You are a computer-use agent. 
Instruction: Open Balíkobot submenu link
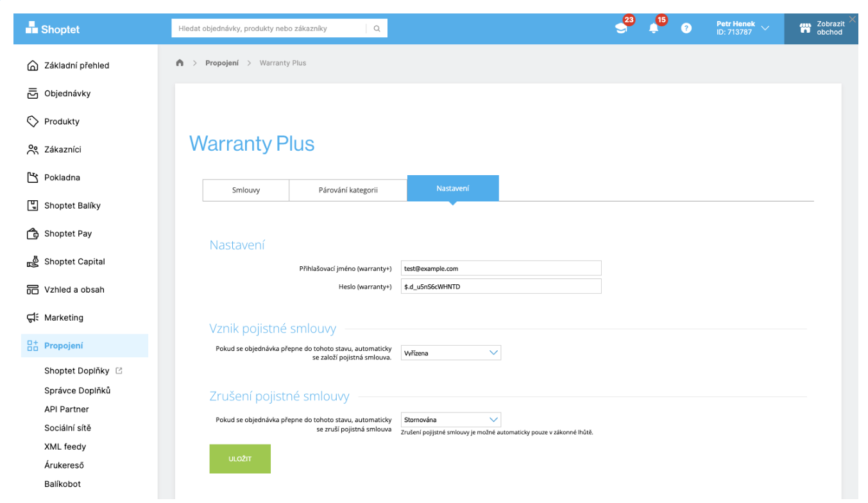pos(63,484)
